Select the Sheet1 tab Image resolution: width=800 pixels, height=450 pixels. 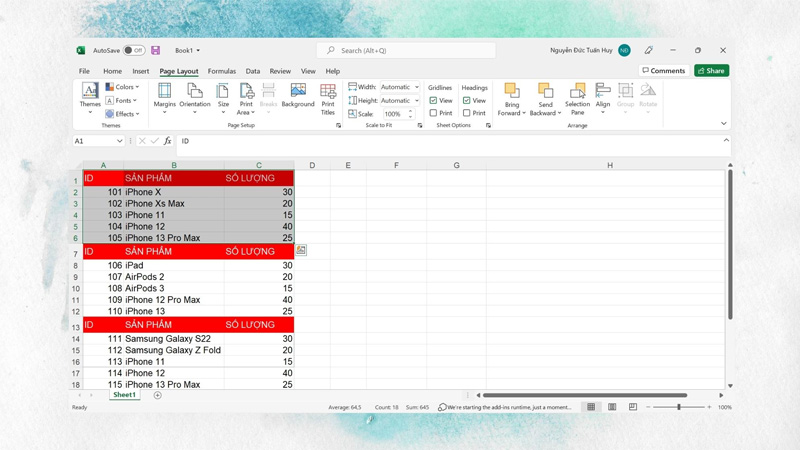tap(124, 395)
